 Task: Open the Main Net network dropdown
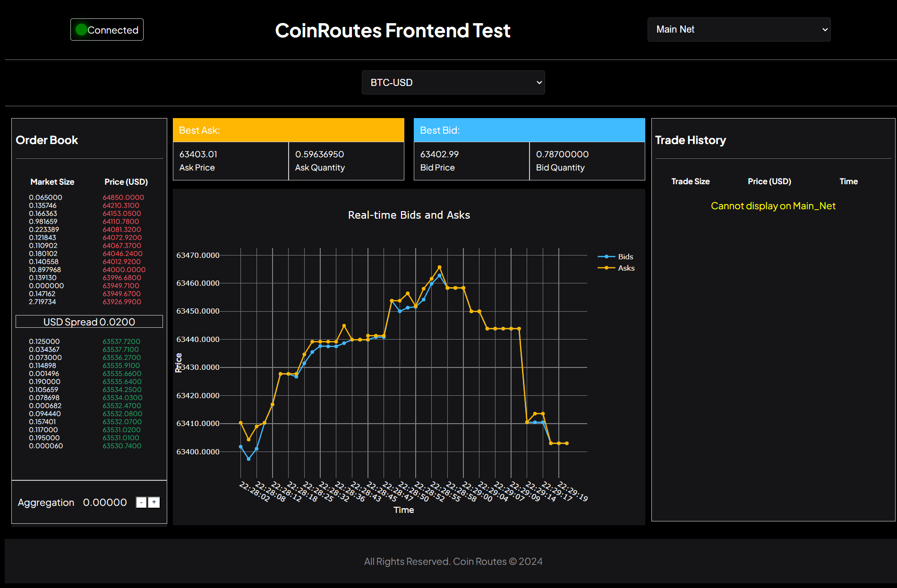pos(739,29)
